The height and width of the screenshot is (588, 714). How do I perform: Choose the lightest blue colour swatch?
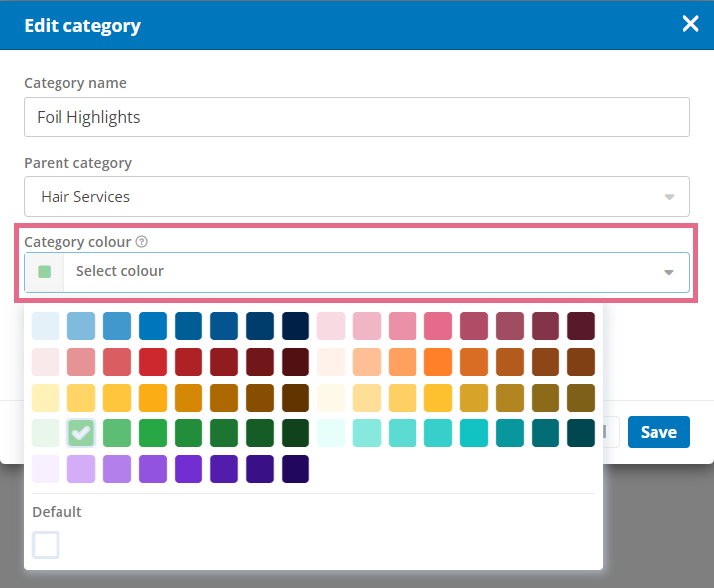pos(46,326)
